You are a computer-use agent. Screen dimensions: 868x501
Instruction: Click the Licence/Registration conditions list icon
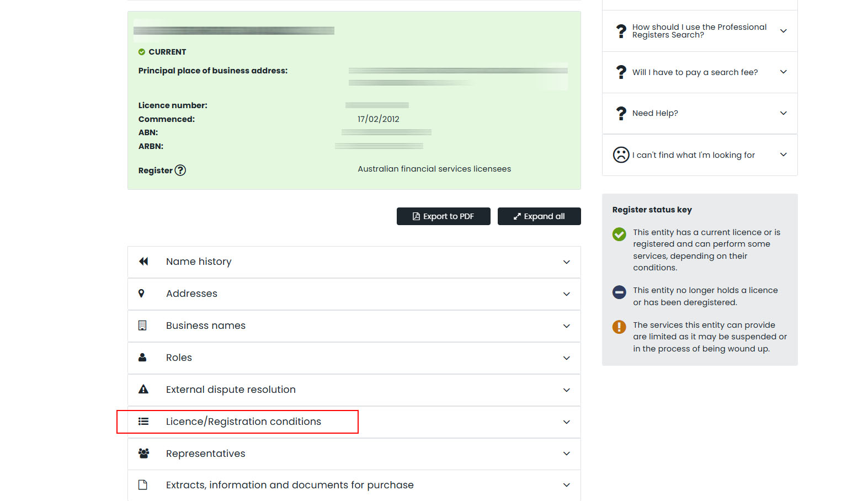point(143,422)
